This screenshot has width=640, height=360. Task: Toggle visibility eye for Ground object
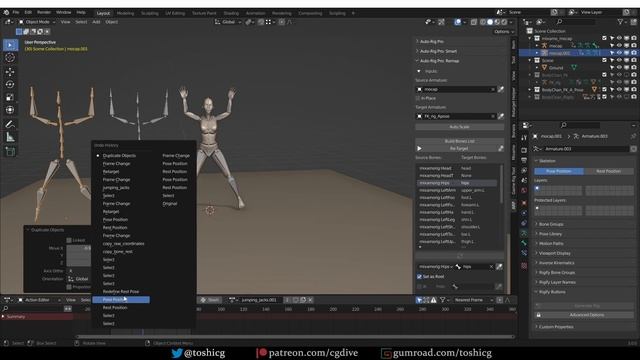click(619, 68)
